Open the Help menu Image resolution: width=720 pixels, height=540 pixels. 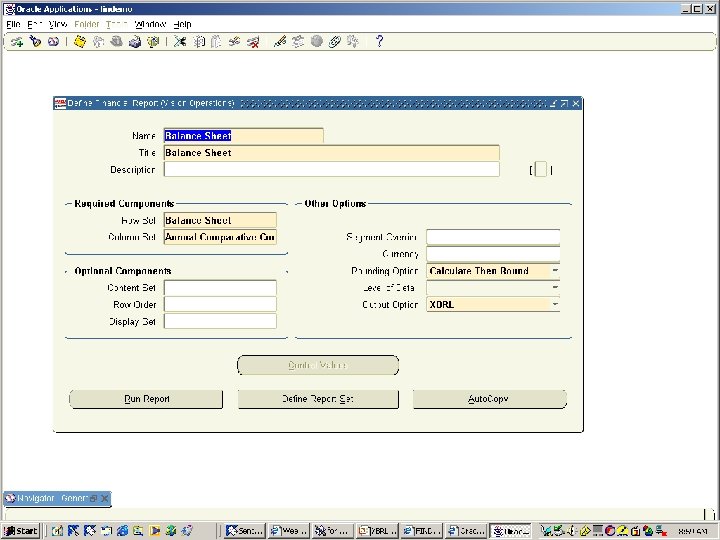[182, 24]
